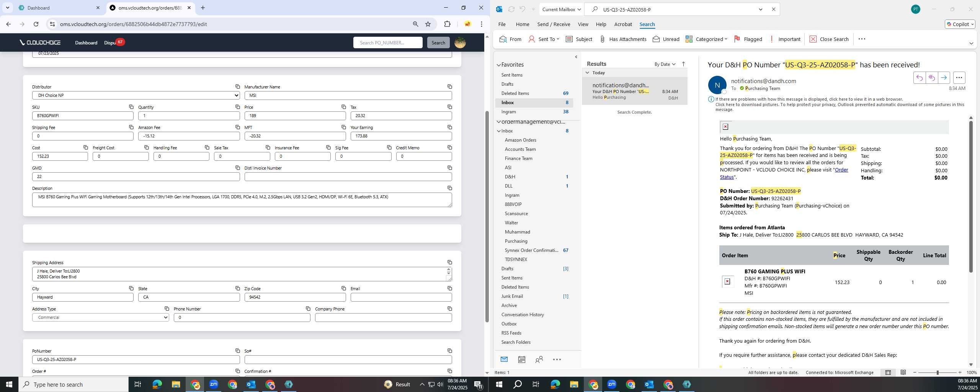Clear the Outlook search box

(773, 9)
